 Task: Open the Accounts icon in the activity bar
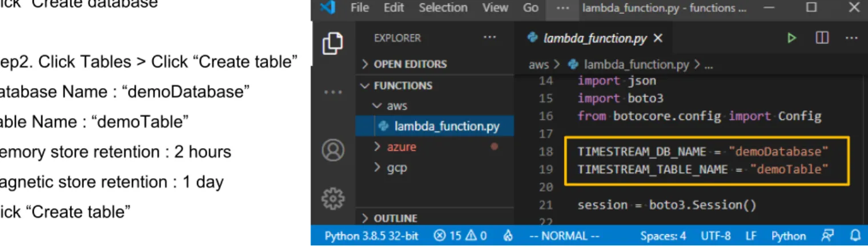pyautogui.click(x=333, y=150)
